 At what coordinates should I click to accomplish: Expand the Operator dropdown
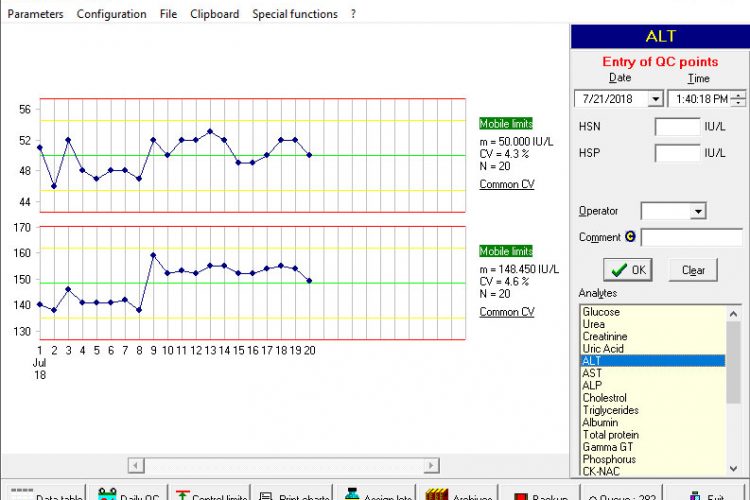point(697,211)
